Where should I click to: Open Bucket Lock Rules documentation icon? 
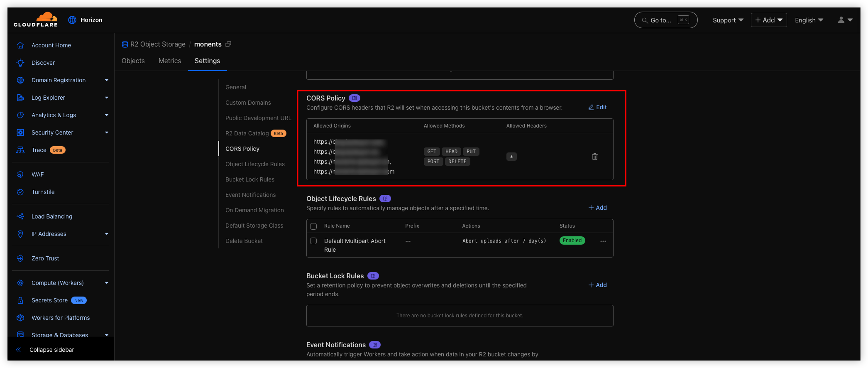tap(373, 276)
